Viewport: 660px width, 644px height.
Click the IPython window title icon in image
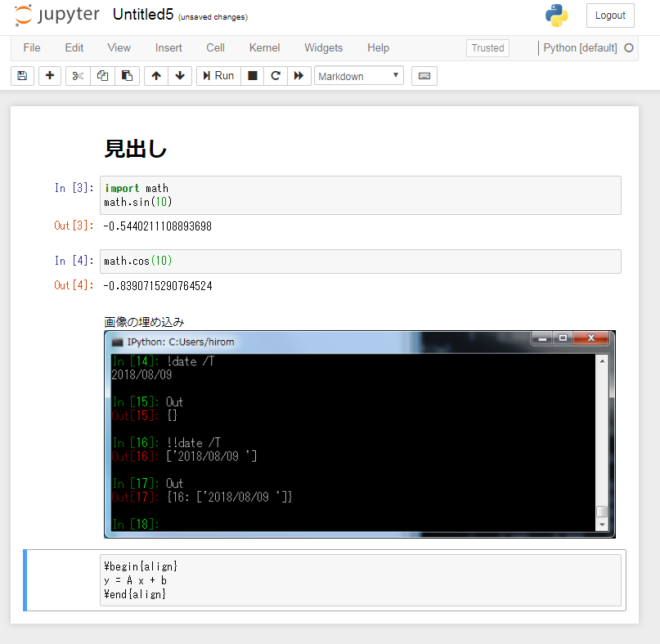pyautogui.click(x=117, y=342)
